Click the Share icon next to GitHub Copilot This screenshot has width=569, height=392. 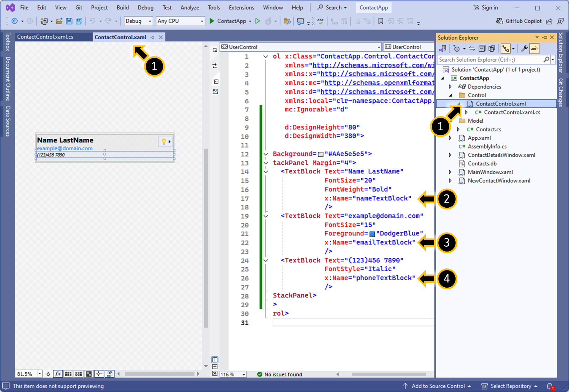tap(549, 21)
